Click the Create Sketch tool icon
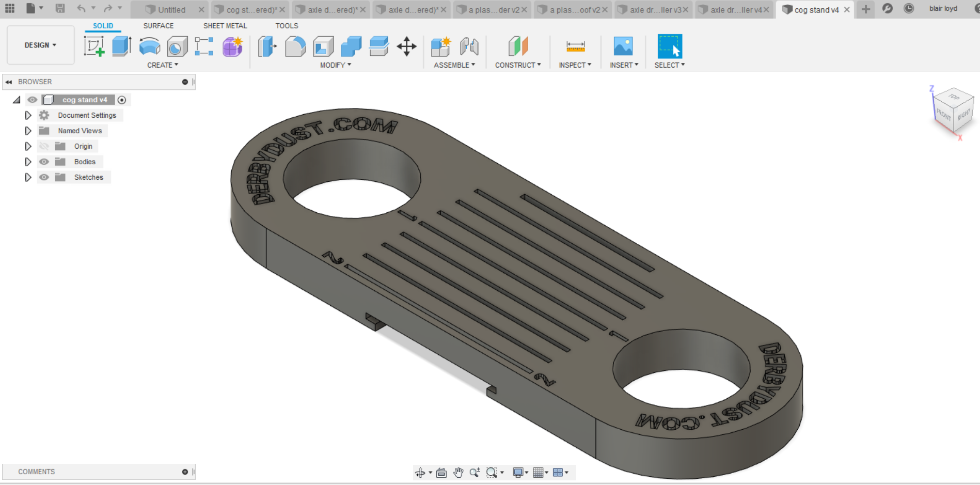The height and width of the screenshot is (485, 980). (x=94, y=46)
